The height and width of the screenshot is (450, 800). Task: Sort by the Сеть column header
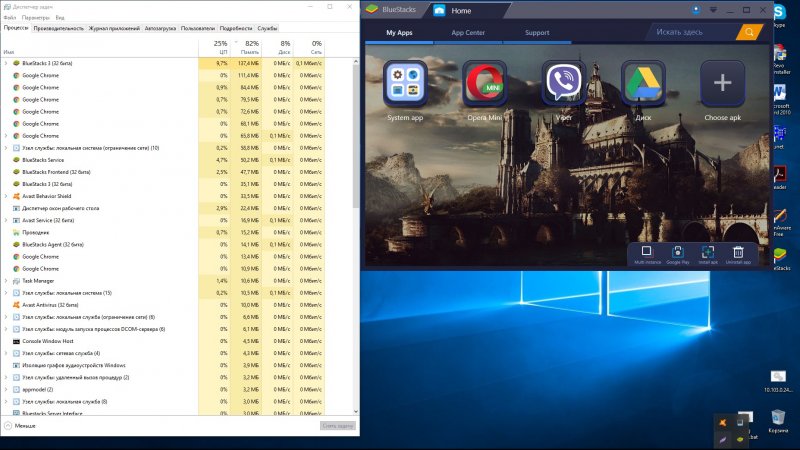pos(309,47)
